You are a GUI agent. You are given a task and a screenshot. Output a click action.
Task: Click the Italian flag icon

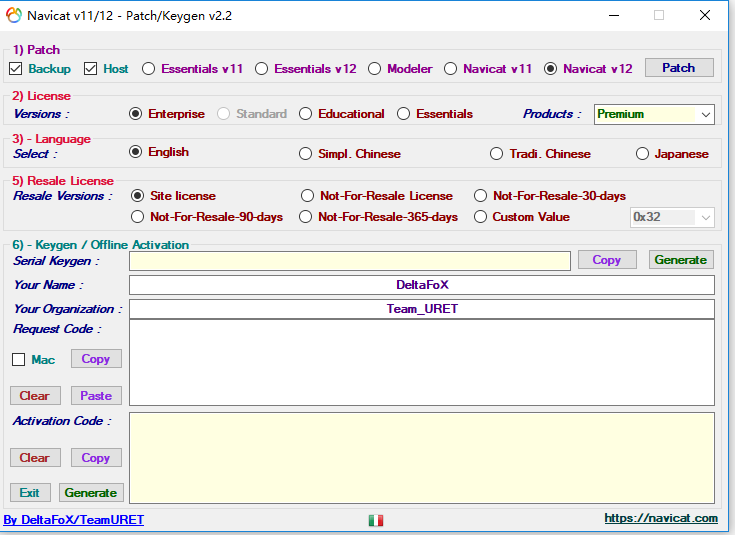(x=375, y=520)
